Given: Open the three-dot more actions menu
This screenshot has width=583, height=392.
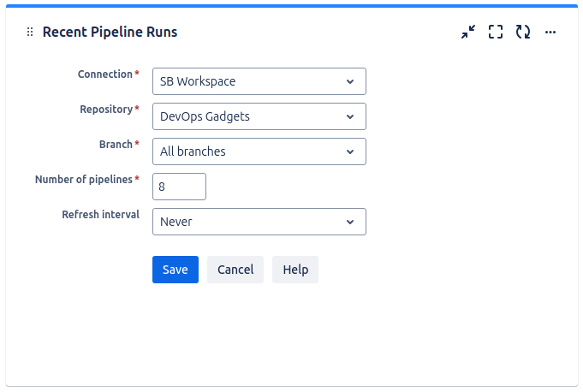Looking at the screenshot, I should pos(550,32).
